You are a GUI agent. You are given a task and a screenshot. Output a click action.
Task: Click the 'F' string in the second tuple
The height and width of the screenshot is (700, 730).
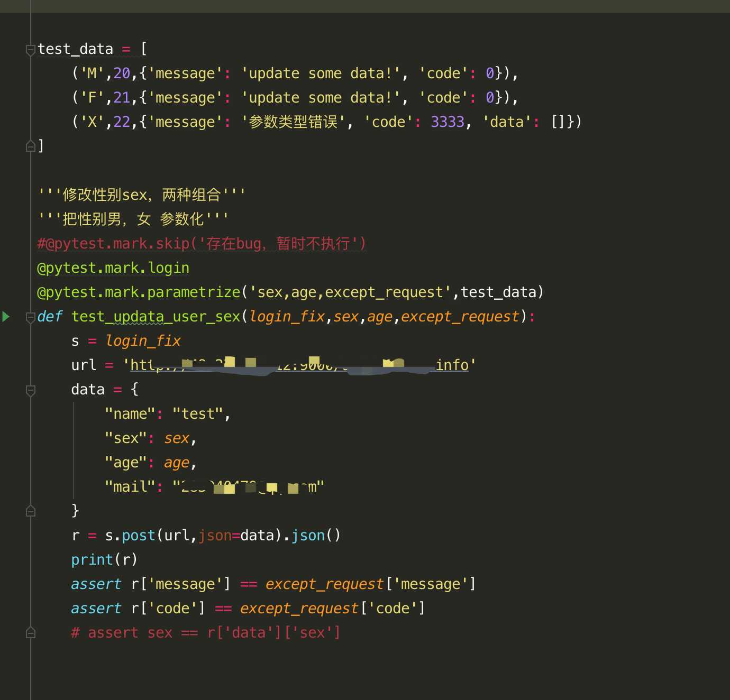click(92, 98)
